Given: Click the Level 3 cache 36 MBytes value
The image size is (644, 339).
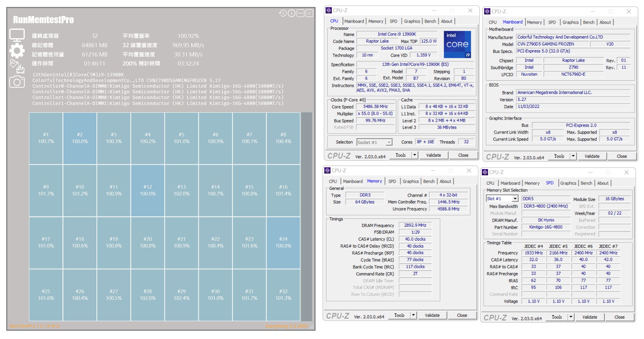Looking at the screenshot, I should (x=447, y=127).
